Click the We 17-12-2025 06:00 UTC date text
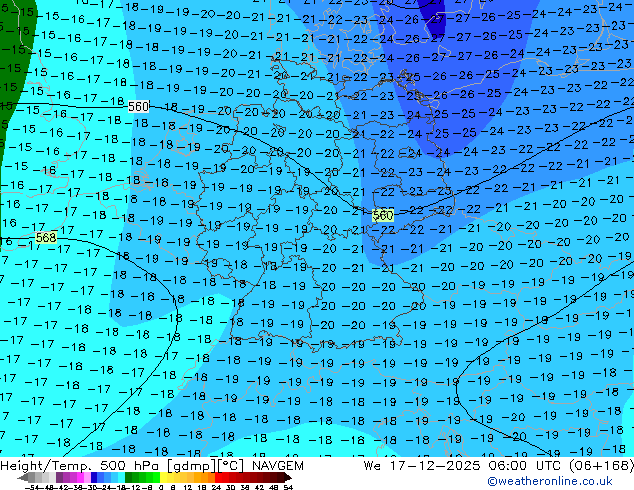 click(x=463, y=466)
